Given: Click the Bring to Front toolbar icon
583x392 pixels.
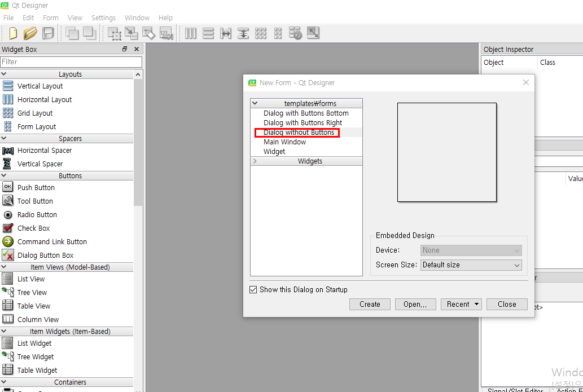Looking at the screenshot, I should (89, 33).
